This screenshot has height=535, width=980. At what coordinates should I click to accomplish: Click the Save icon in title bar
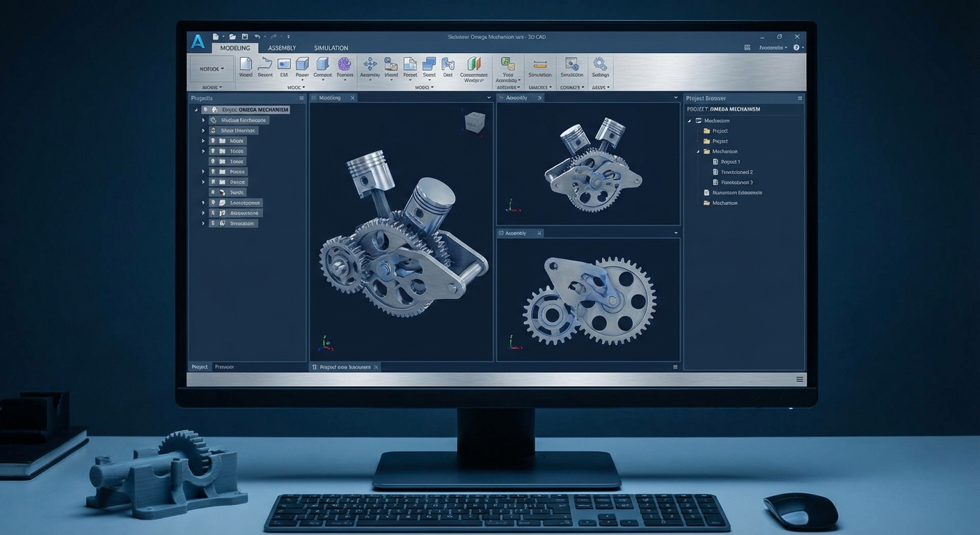244,36
